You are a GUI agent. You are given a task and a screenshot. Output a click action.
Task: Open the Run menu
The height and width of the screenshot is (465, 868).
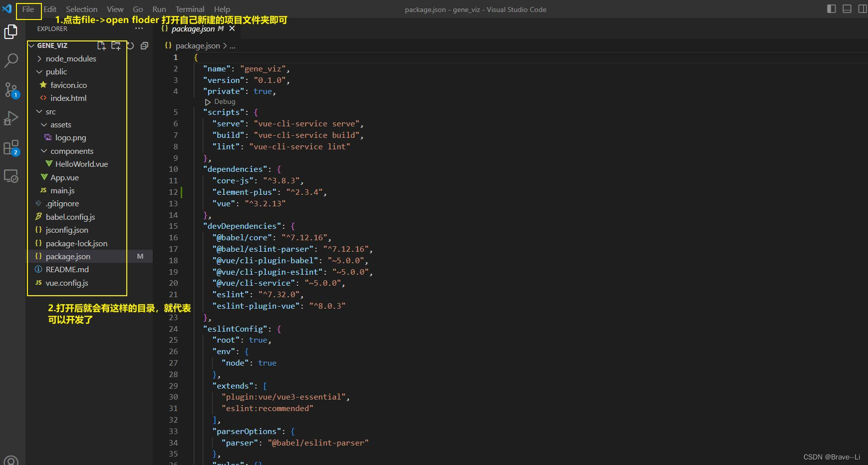(159, 9)
